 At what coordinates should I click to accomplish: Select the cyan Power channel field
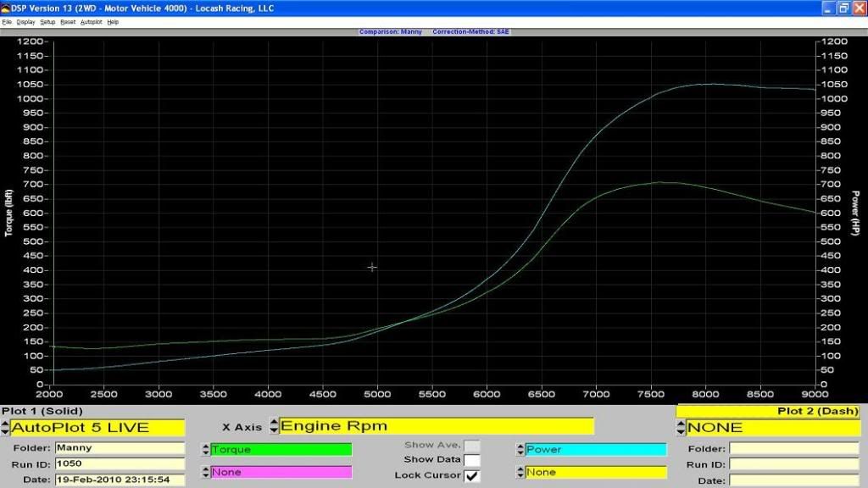[x=596, y=449]
